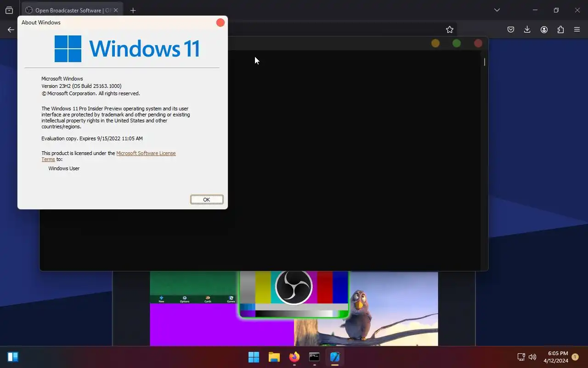Open the display tray icon

521,357
